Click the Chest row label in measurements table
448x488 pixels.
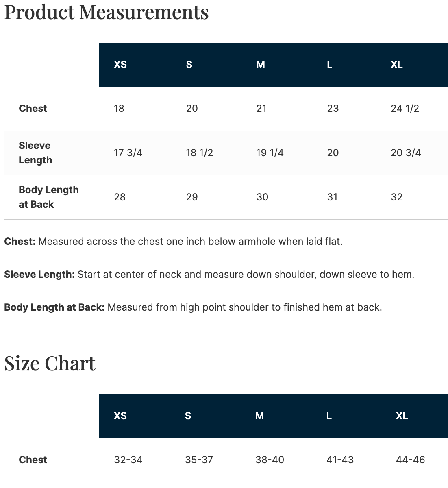click(x=33, y=109)
